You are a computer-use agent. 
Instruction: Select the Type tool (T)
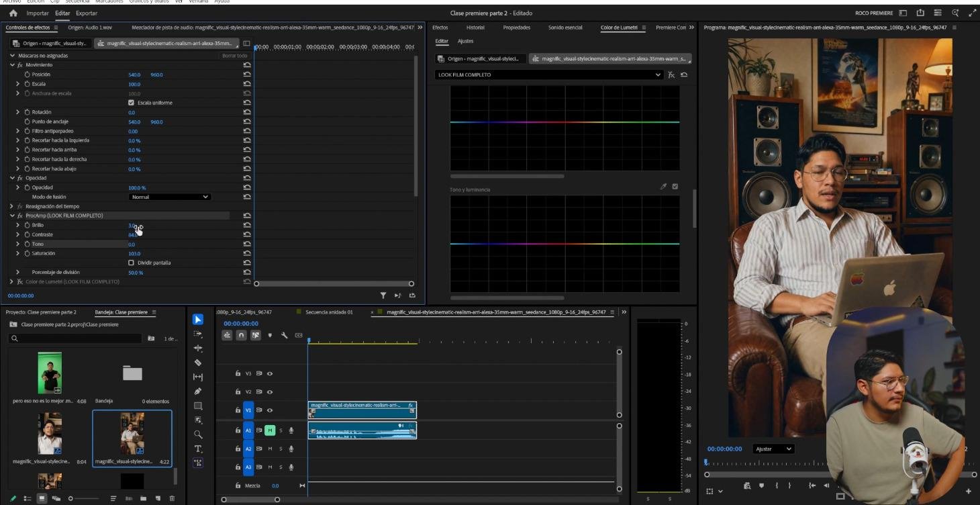click(x=198, y=449)
